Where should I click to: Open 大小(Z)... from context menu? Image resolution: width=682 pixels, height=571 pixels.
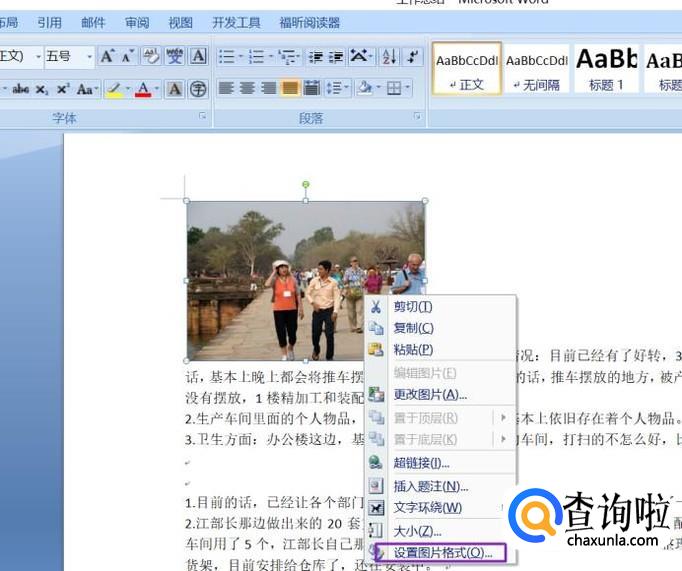pos(440,531)
